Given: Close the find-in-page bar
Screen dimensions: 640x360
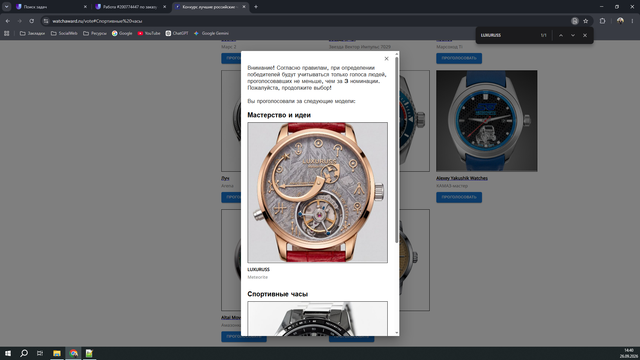Looking at the screenshot, I should coord(584,36).
